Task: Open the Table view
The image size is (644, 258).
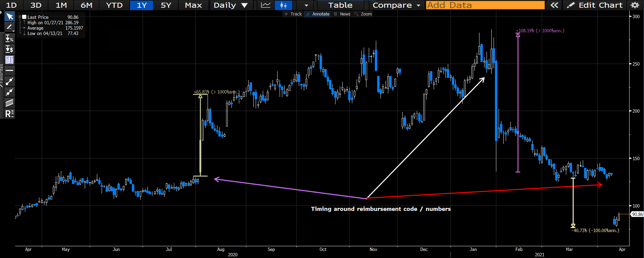Action: tap(341, 5)
